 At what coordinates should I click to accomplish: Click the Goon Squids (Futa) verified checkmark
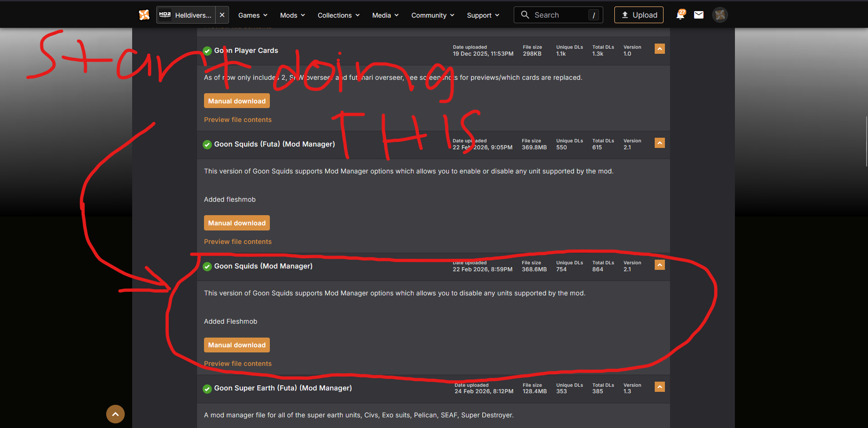tap(207, 145)
